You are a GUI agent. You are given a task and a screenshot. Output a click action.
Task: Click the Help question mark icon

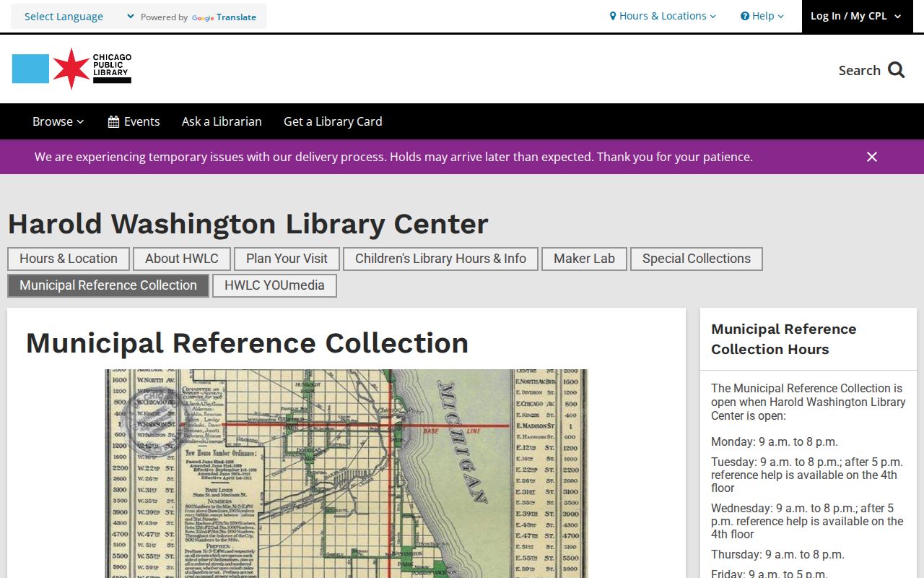pyautogui.click(x=745, y=16)
